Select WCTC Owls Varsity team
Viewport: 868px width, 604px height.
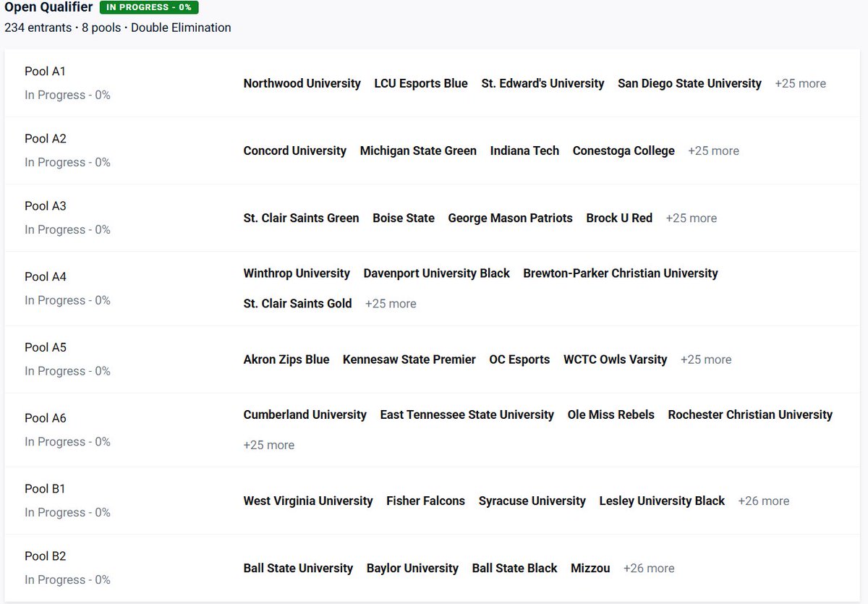coord(616,360)
